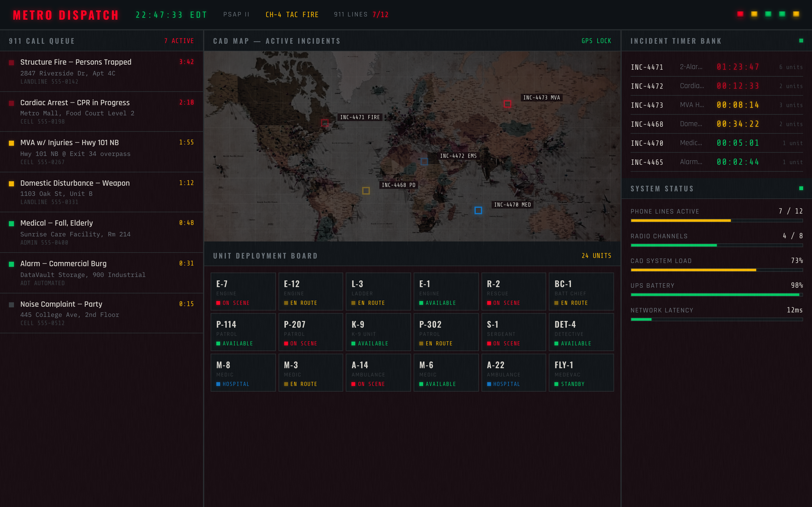
Task: Toggle the ON SCENE status dot for E-7
Action: (x=219, y=303)
